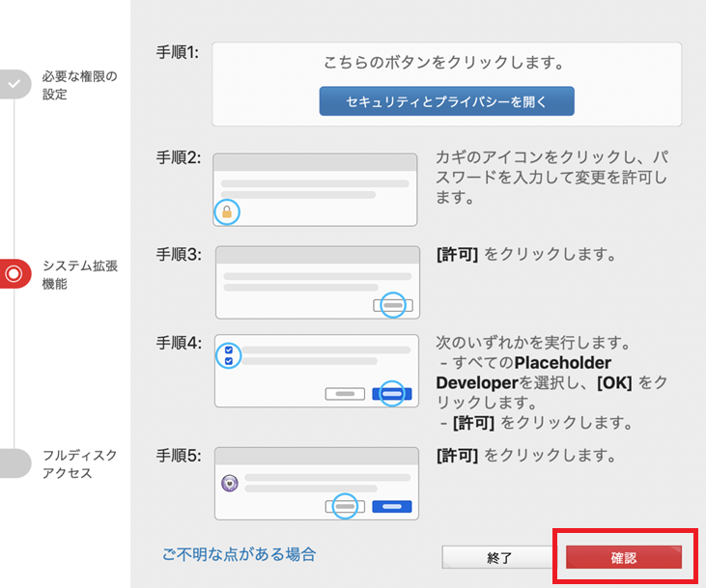Click the 終了 button
Screen dimensions: 706x588
pos(498,558)
